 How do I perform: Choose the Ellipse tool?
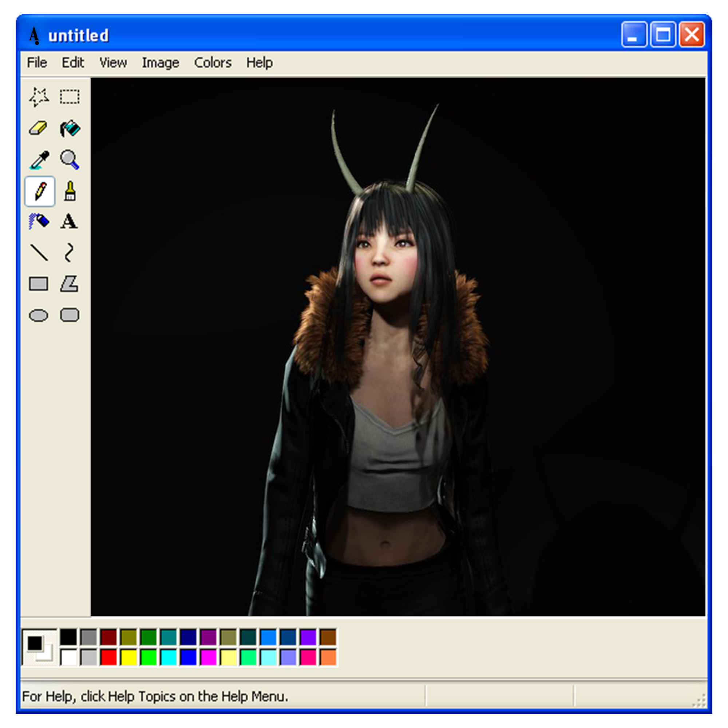click(x=39, y=315)
